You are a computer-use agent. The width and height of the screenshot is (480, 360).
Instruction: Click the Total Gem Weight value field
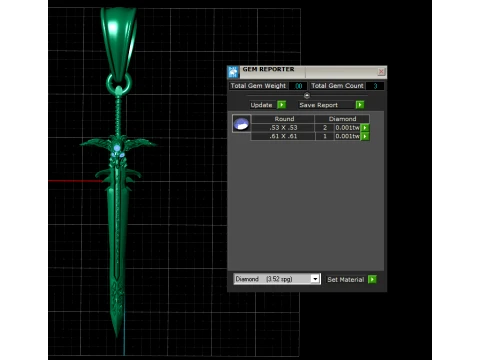point(298,86)
